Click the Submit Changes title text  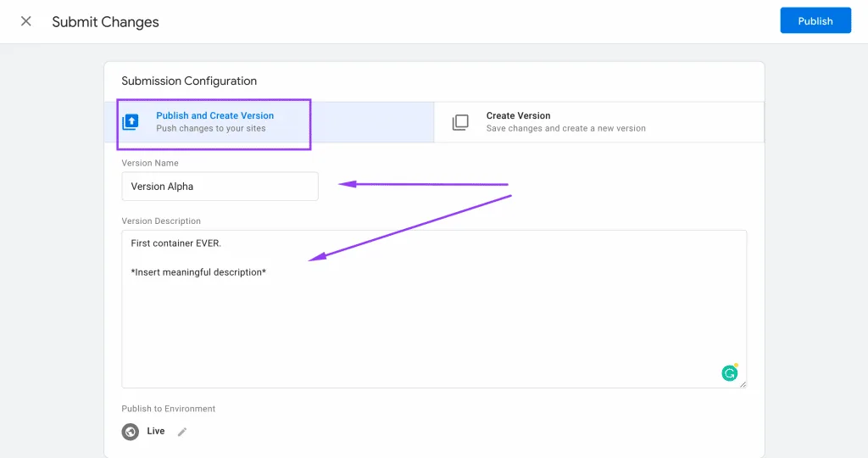coord(105,21)
